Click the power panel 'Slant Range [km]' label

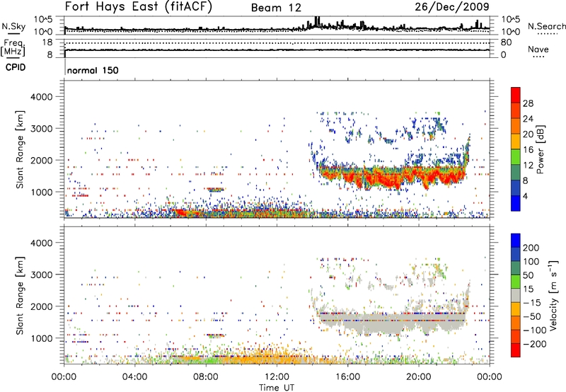point(20,149)
